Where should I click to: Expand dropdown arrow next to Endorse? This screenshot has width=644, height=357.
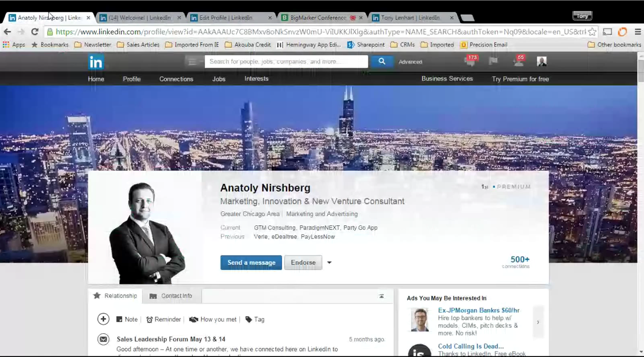[329, 263]
